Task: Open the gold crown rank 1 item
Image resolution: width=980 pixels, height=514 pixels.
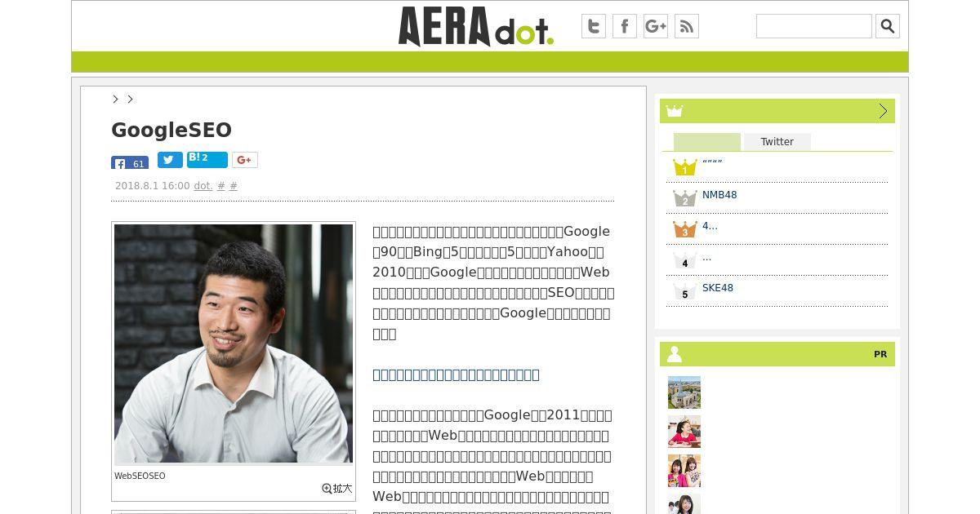Action: [x=684, y=166]
